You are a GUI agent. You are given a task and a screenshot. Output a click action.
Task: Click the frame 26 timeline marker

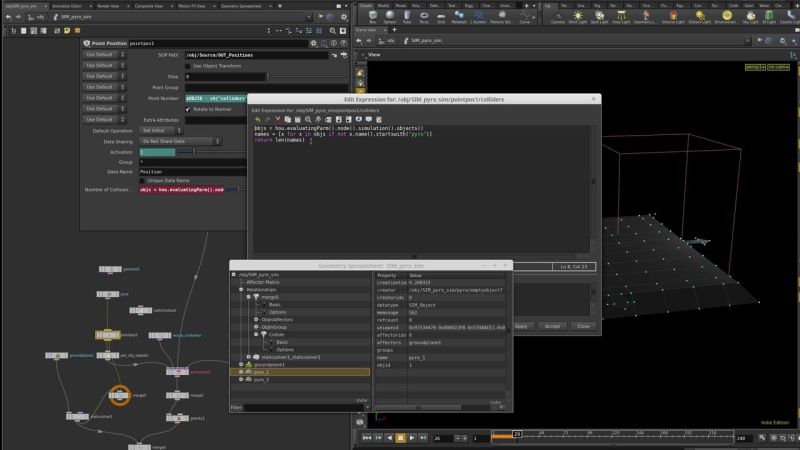517,434
